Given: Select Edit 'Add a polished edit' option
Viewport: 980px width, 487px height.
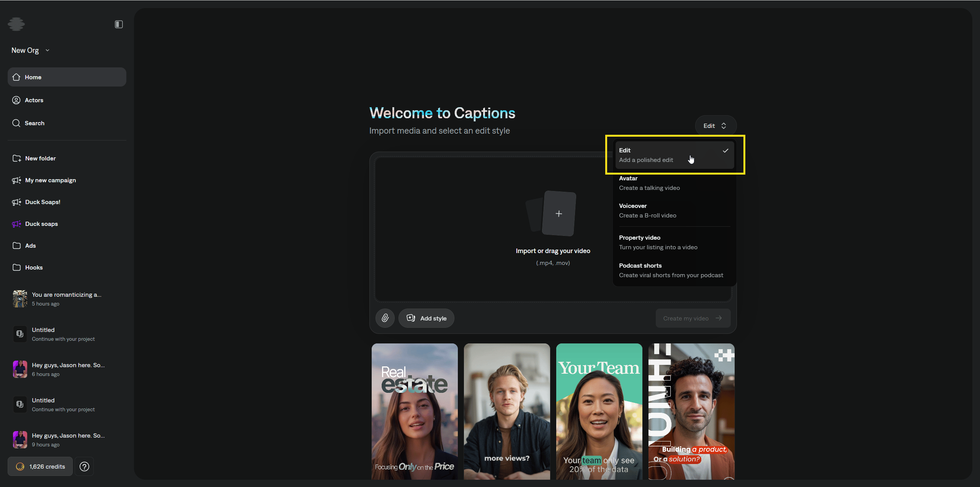Looking at the screenshot, I should 675,155.
